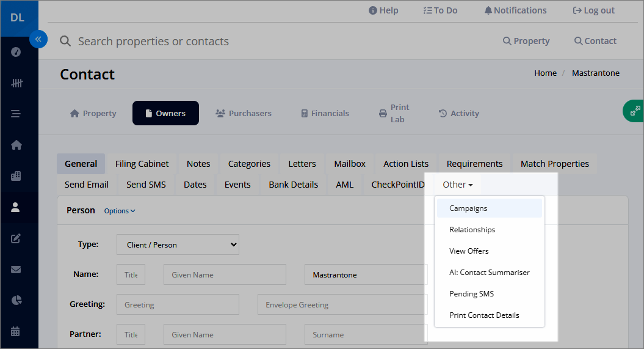Click the Name Given Name field

click(x=225, y=274)
